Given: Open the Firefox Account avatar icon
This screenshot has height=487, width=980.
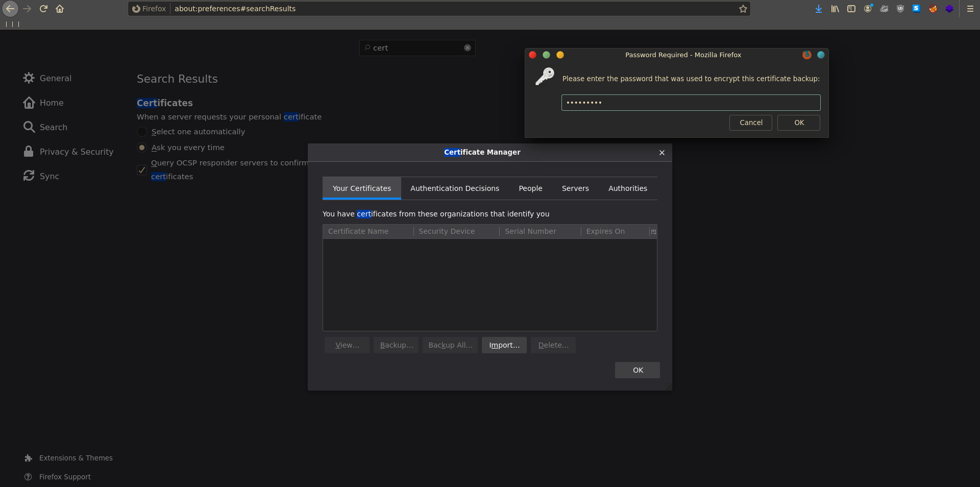Looking at the screenshot, I should point(868,9).
